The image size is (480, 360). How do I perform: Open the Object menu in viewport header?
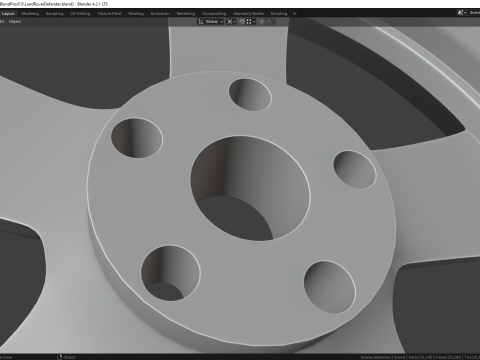pyautogui.click(x=15, y=22)
